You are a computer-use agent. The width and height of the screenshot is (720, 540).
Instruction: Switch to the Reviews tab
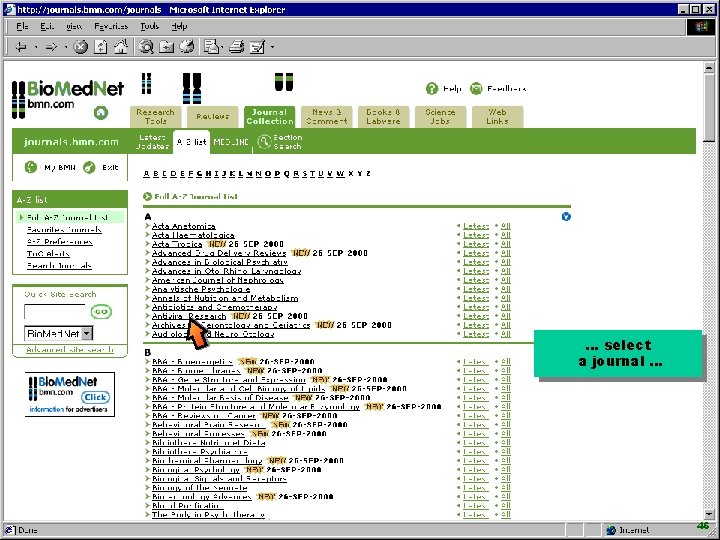pyautogui.click(x=213, y=117)
